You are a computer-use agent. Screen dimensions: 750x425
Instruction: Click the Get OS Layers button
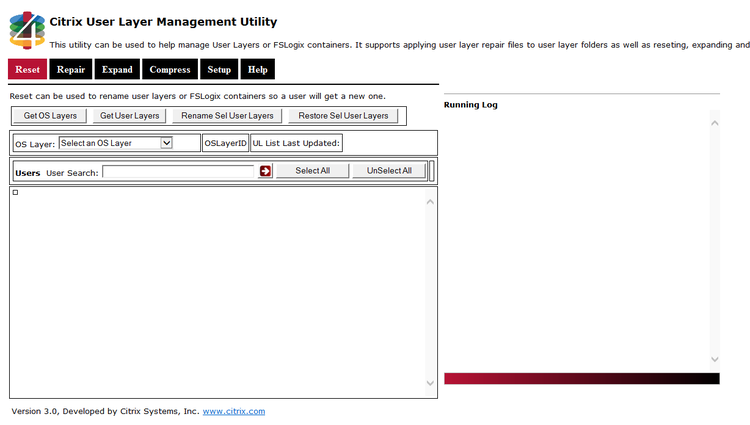click(x=50, y=116)
